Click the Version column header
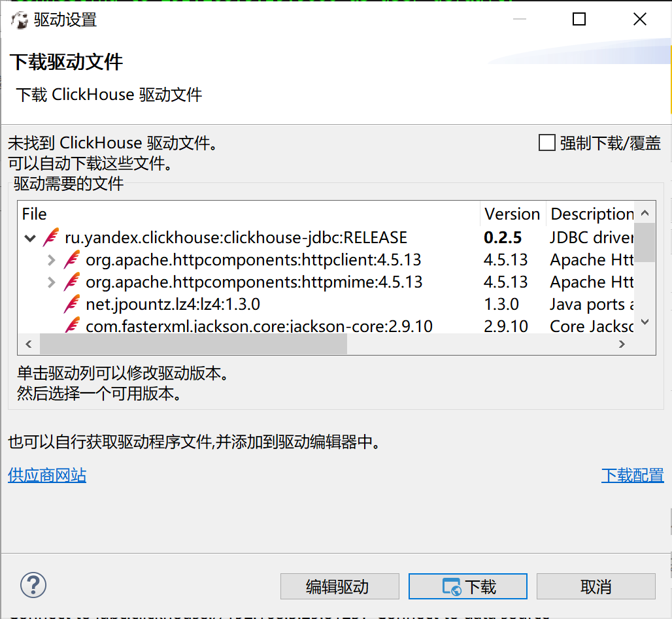 pyautogui.click(x=512, y=214)
